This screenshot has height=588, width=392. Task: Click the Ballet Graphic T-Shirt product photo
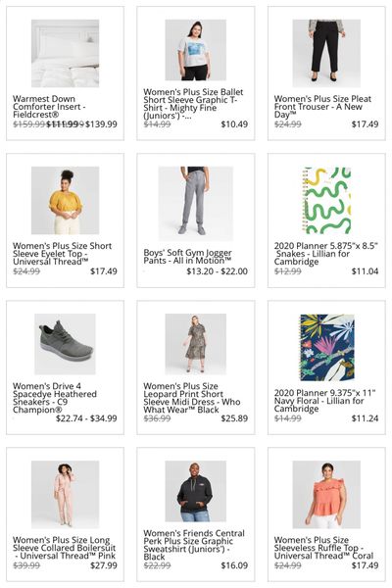point(195,50)
